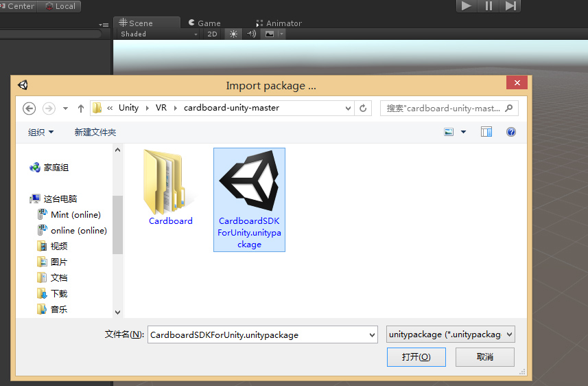Open the unitypackage file type dropdown
Screen dimensions: 588x386
coord(450,334)
